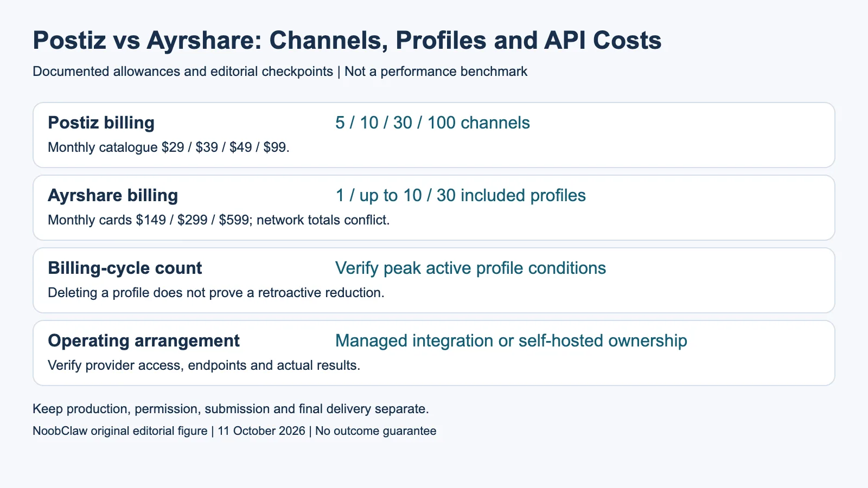Click "Deleting a profile does not prove a retroactive reduction."
This screenshot has width=868, height=488.
[x=216, y=293]
